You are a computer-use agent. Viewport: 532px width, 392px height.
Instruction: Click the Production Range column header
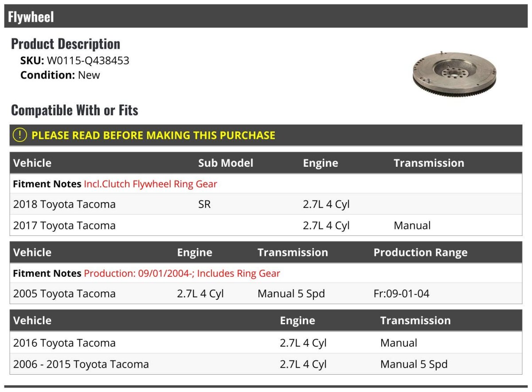(x=420, y=252)
